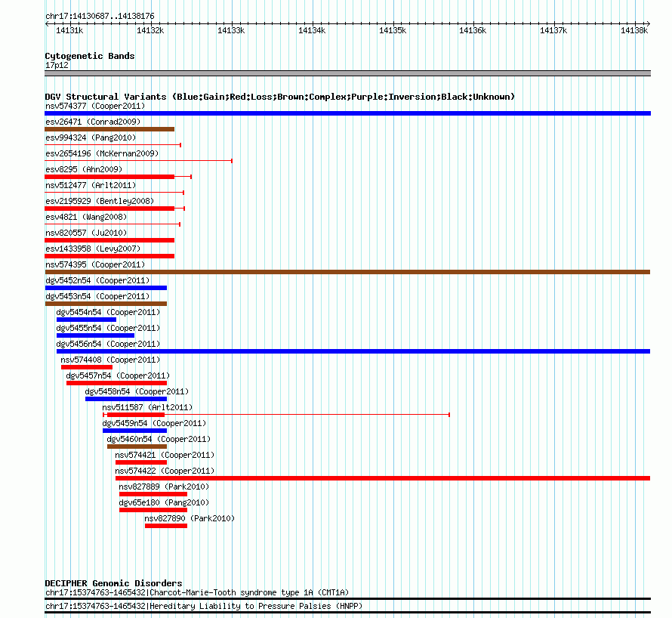The height and width of the screenshot is (618, 672).
Task: Click the 14138k ruler tick label
Action: point(634,30)
